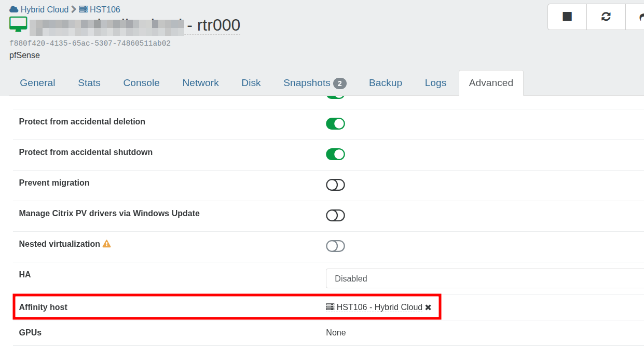Toggle Protect from accidental deletion
Screen dimensions: 644x351
(x=335, y=123)
